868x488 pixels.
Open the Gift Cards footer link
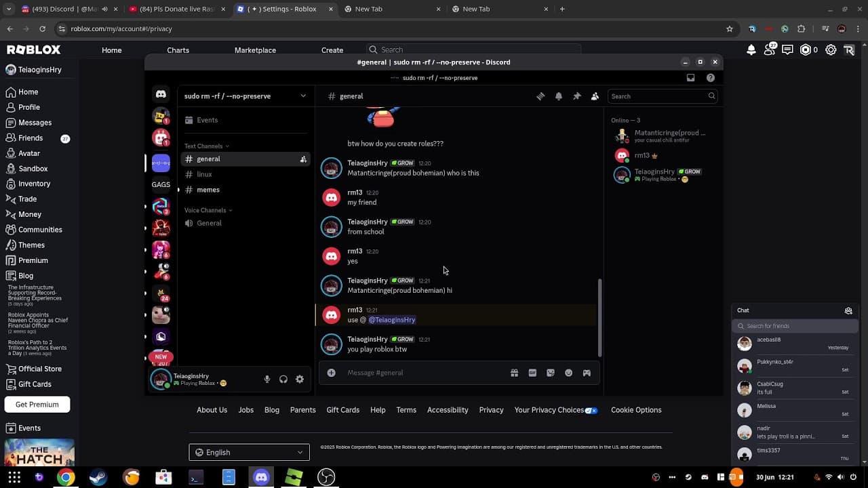[x=343, y=410]
